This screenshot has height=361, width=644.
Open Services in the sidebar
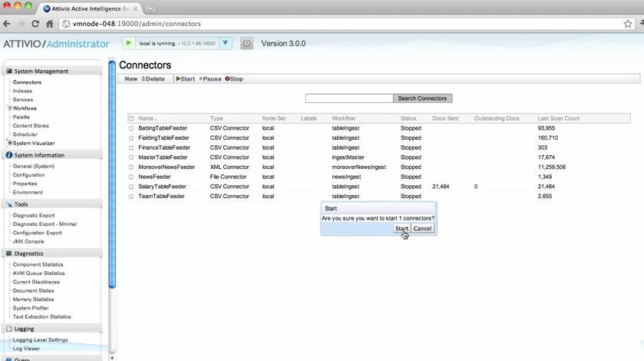pos(22,100)
